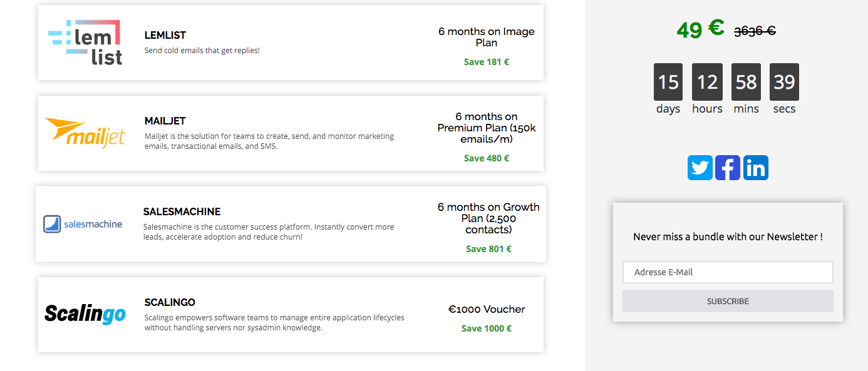Open the SCALINGO deal title
The height and width of the screenshot is (371, 868).
170,302
